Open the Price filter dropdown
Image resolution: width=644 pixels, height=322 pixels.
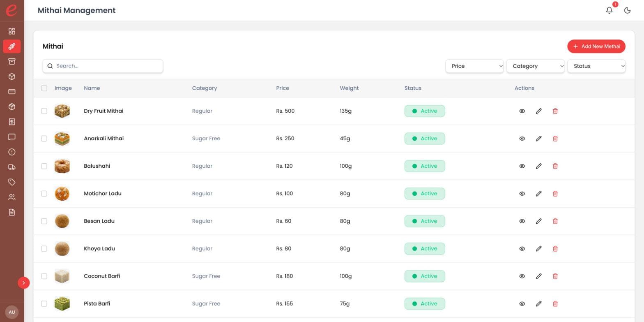coord(474,66)
